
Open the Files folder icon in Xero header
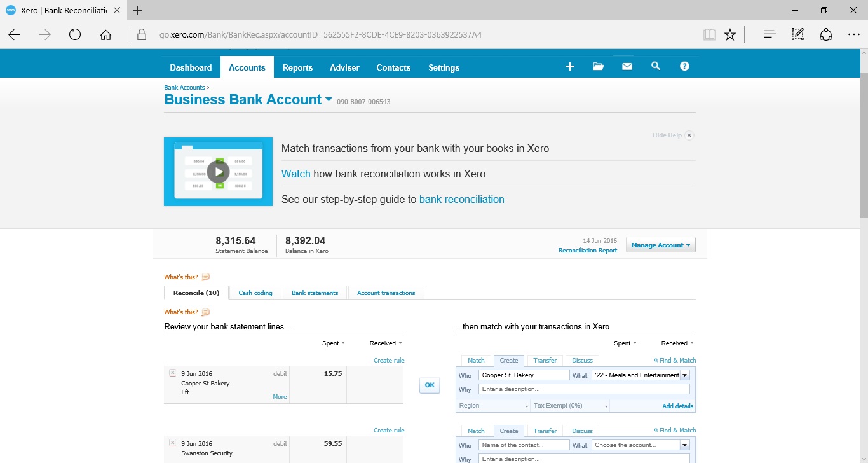click(598, 67)
